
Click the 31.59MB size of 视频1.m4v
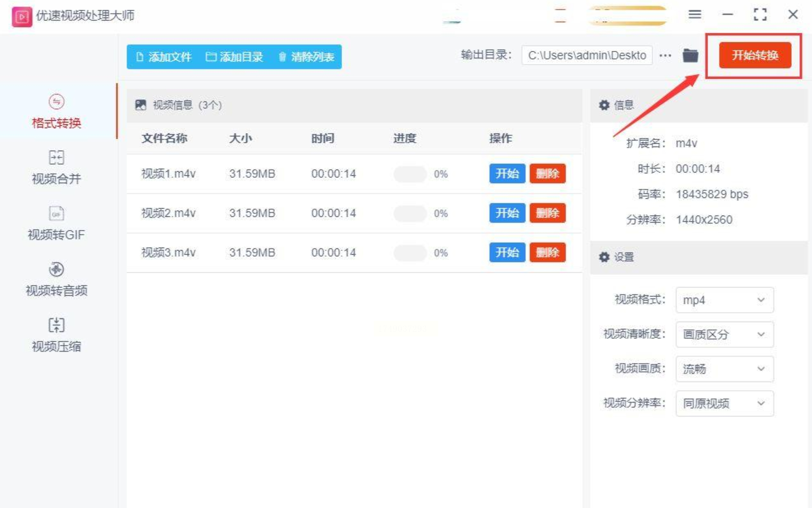click(x=252, y=174)
